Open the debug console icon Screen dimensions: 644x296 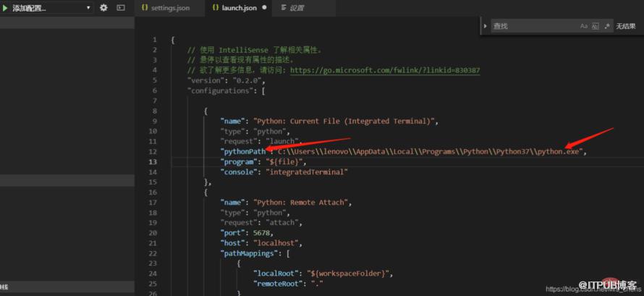click(x=121, y=8)
